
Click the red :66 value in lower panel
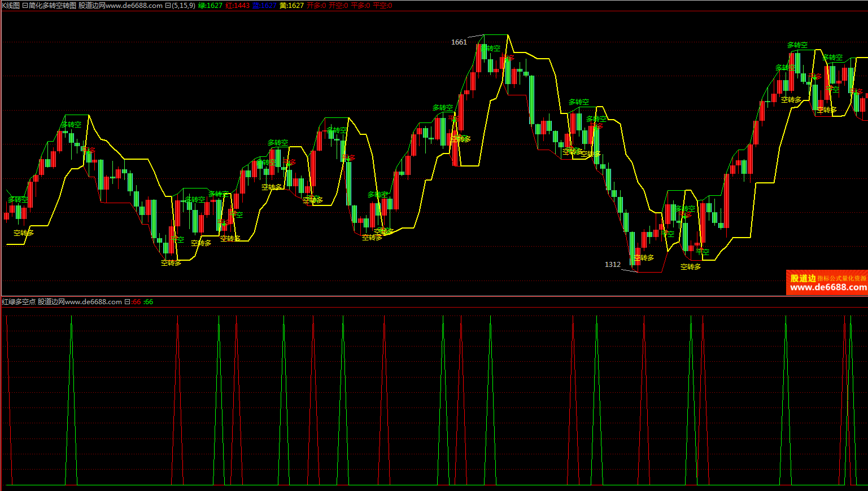pos(137,302)
